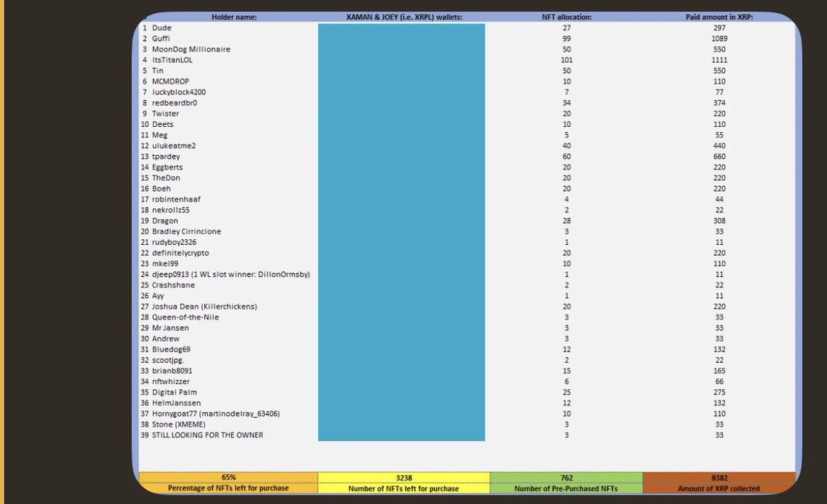Viewport: 827px width, 504px height.
Task: Click 'Amount of XRP collected' label
Action: coord(719,489)
